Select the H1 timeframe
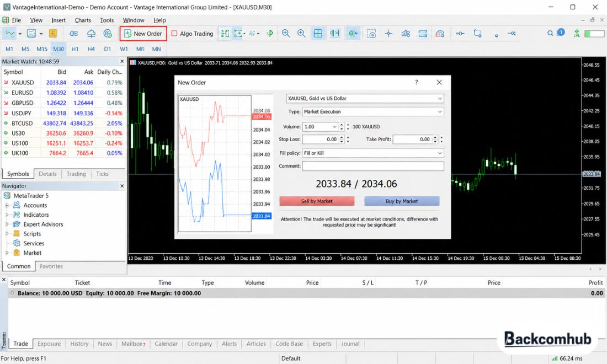 point(75,49)
